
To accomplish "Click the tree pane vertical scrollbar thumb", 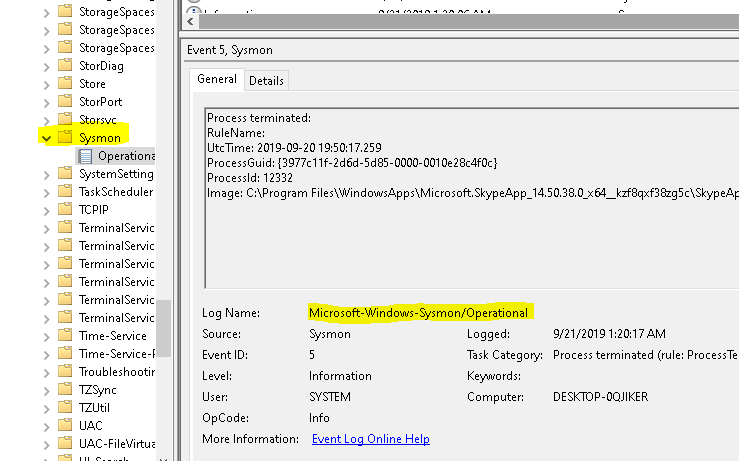I will (164, 329).
